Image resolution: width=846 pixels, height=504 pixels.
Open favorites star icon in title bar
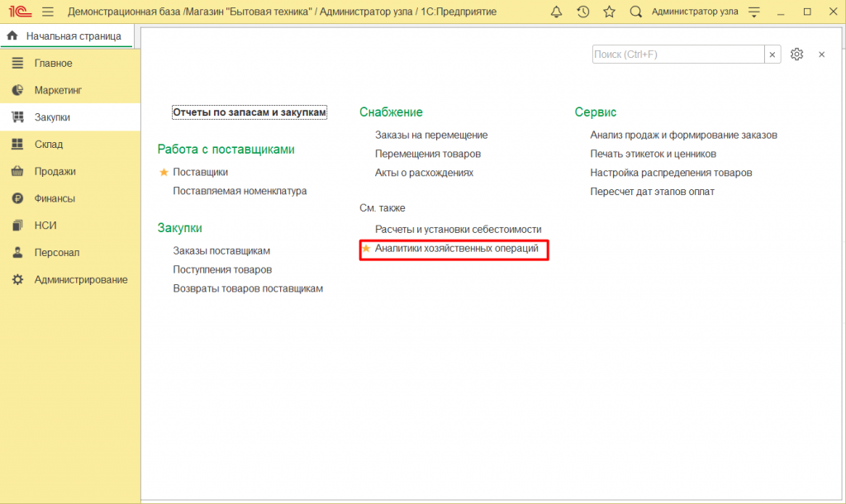[x=609, y=12]
